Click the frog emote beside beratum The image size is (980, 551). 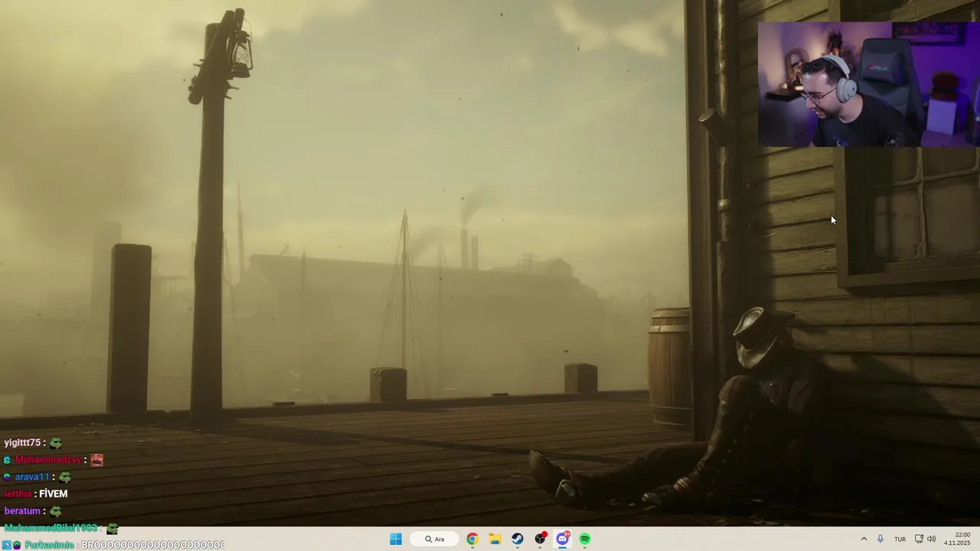[x=55, y=510]
